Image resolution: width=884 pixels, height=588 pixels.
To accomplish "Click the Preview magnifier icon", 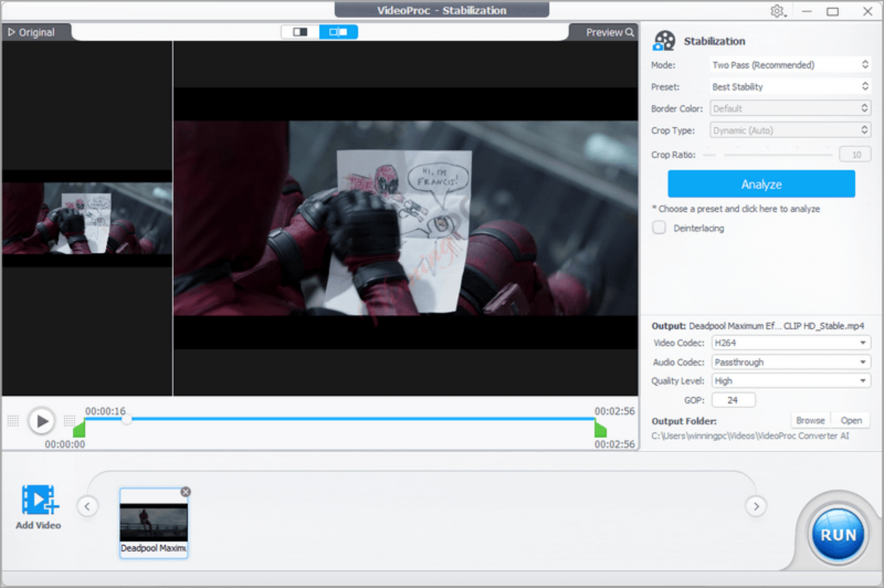I will click(630, 32).
